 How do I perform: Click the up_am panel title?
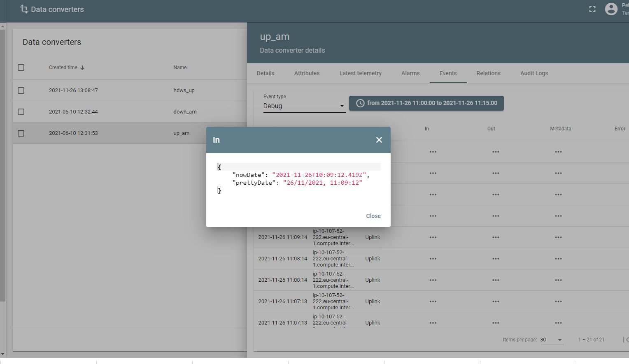click(x=275, y=37)
